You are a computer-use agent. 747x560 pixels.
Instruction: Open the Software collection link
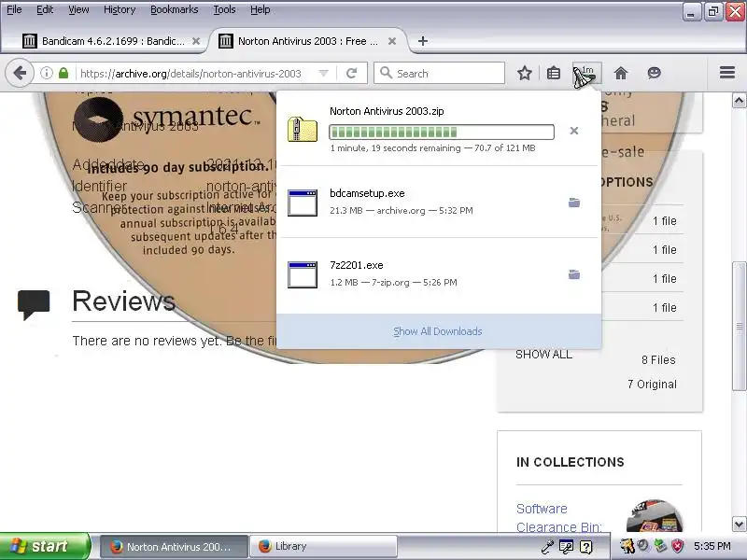click(x=542, y=509)
